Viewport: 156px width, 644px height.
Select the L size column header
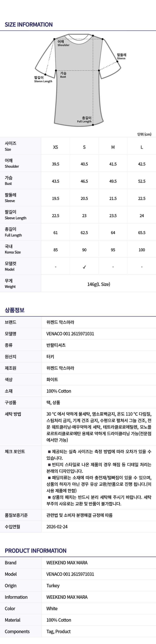142,147
